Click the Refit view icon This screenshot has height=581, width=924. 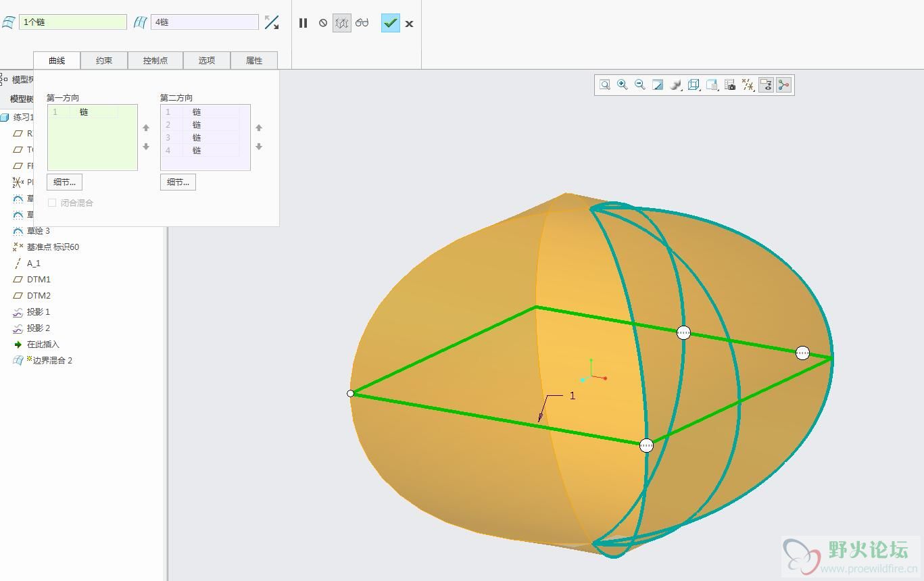605,84
